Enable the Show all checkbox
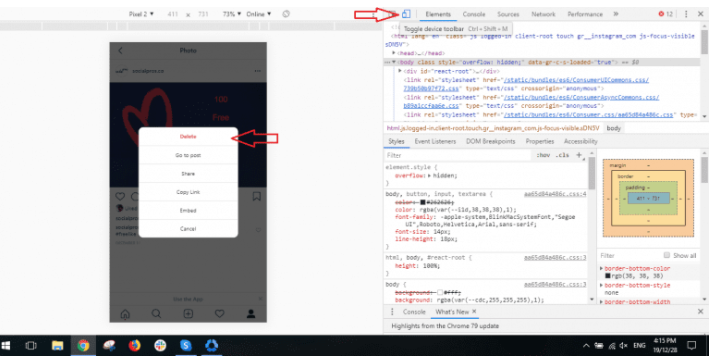 [x=667, y=255]
